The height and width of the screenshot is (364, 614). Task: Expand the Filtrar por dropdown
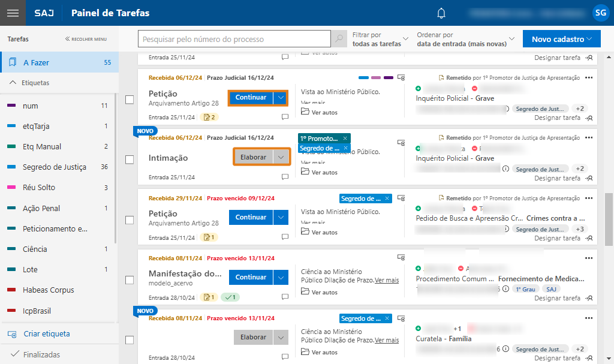[x=381, y=40]
